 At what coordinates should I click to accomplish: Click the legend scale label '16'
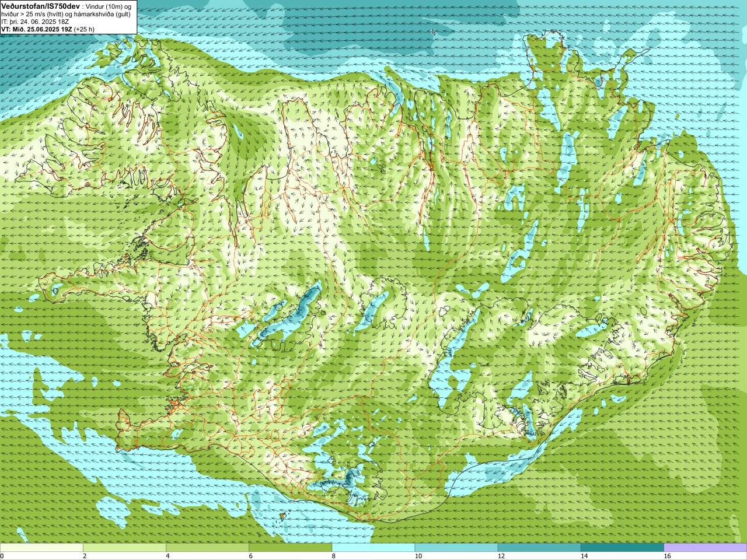point(667,556)
